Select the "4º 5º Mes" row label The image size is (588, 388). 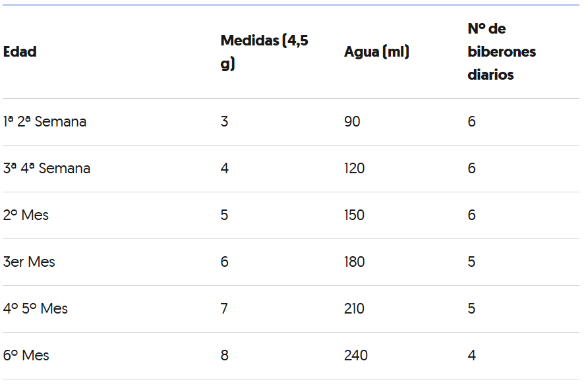[x=36, y=309]
